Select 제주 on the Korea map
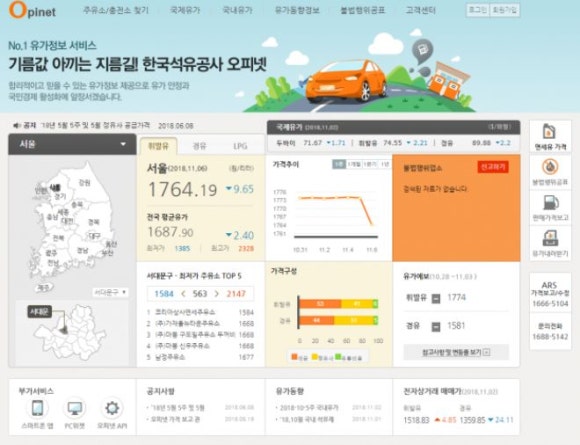Viewport: 580px width, 445px height. pos(44,287)
